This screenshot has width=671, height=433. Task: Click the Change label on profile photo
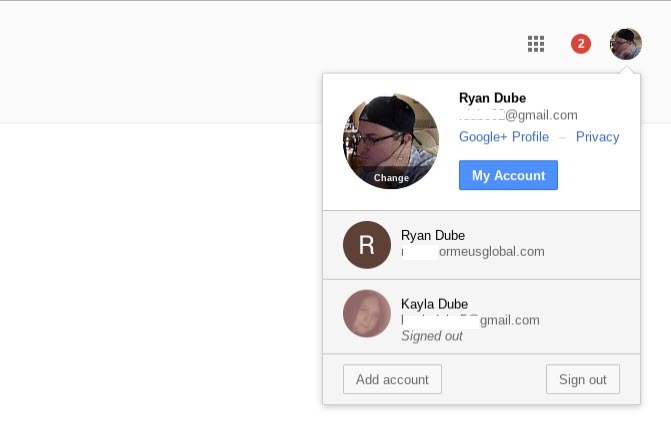[391, 178]
